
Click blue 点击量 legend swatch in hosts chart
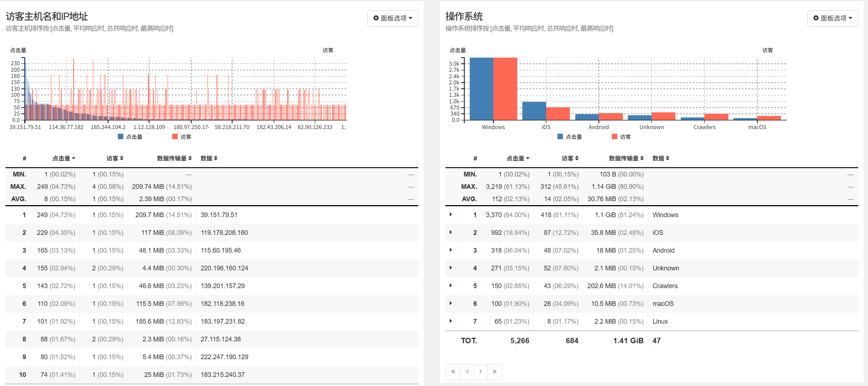[x=121, y=137]
